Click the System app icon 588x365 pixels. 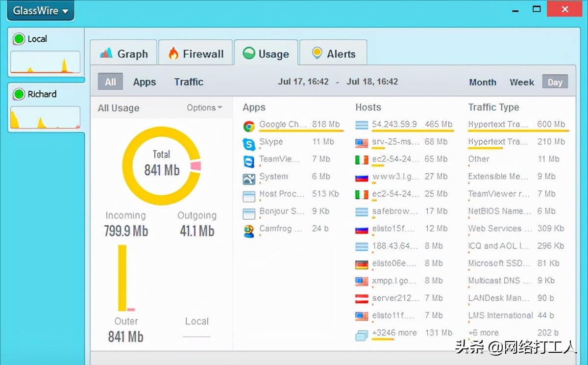tap(249, 177)
